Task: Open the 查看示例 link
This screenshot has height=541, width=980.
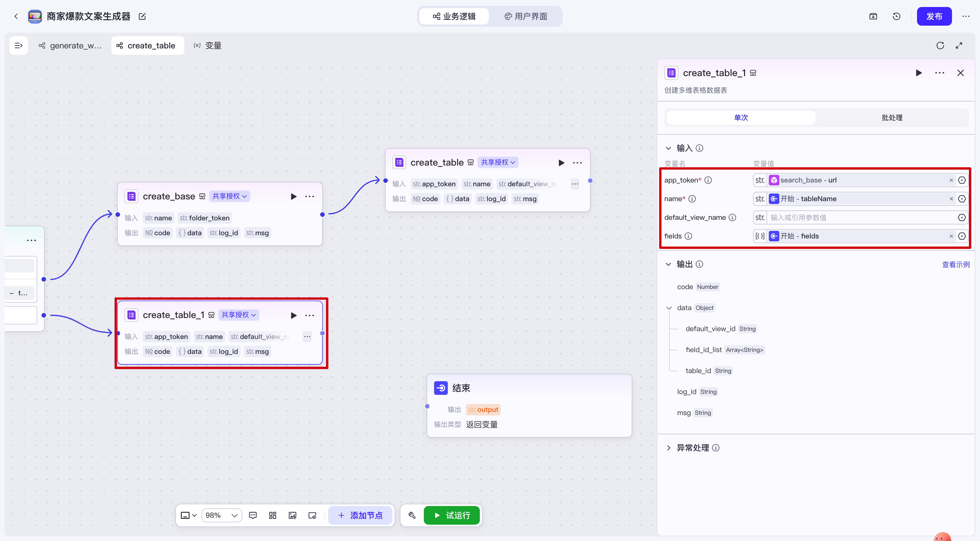Action: [x=955, y=265]
